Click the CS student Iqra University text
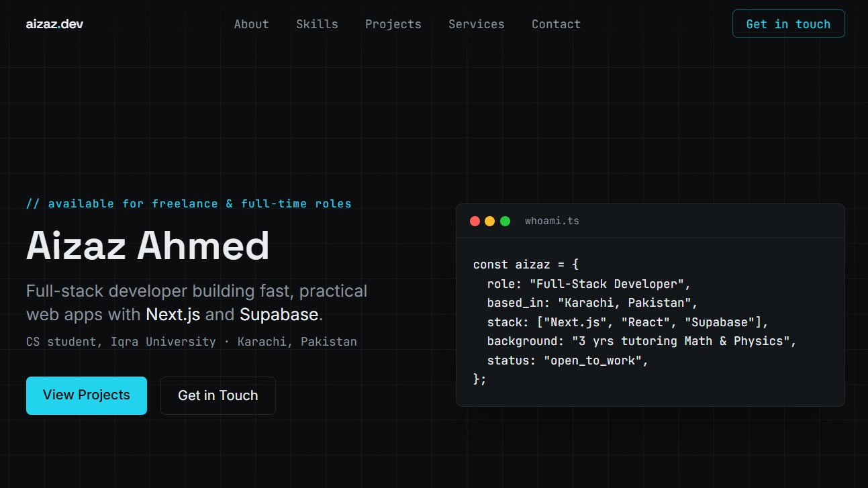 click(x=121, y=342)
